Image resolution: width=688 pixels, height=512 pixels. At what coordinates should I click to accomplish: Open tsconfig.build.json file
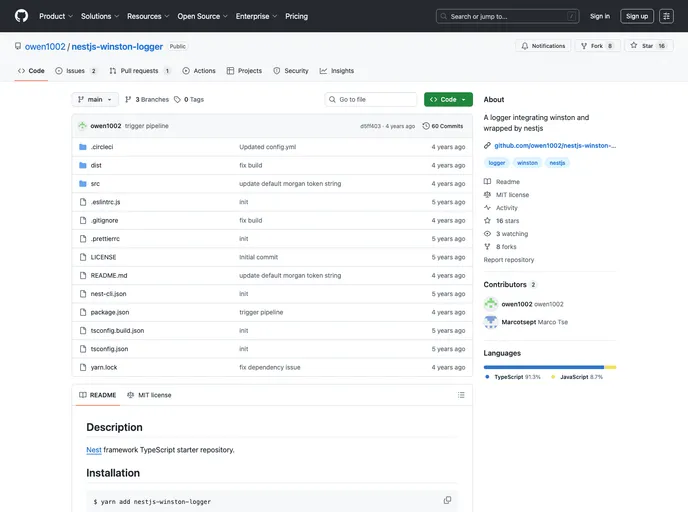(x=117, y=331)
